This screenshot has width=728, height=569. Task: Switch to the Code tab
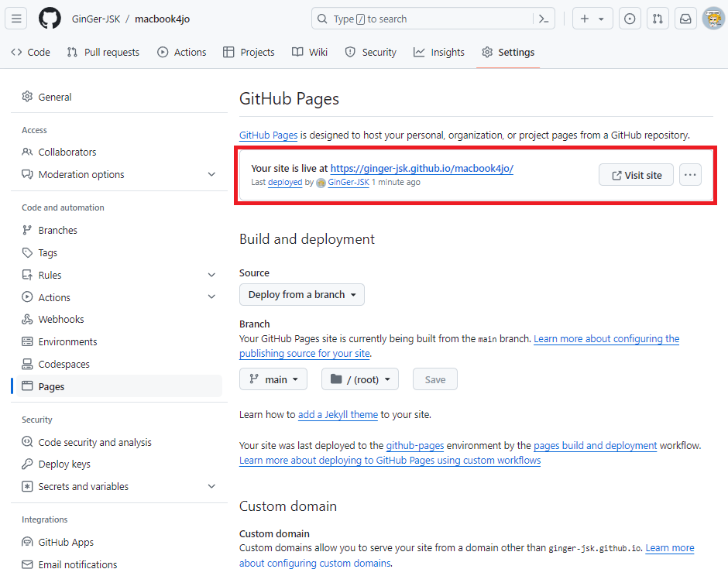point(31,53)
